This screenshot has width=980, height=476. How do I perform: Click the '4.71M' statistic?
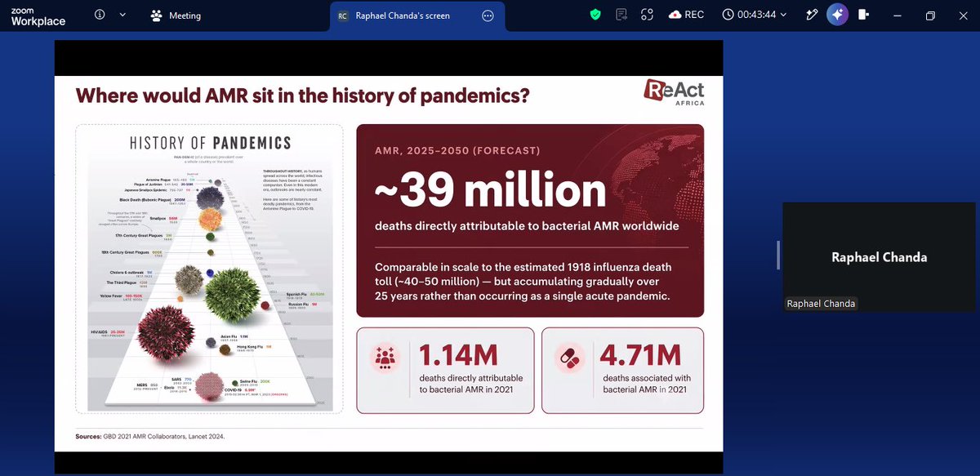(640, 356)
